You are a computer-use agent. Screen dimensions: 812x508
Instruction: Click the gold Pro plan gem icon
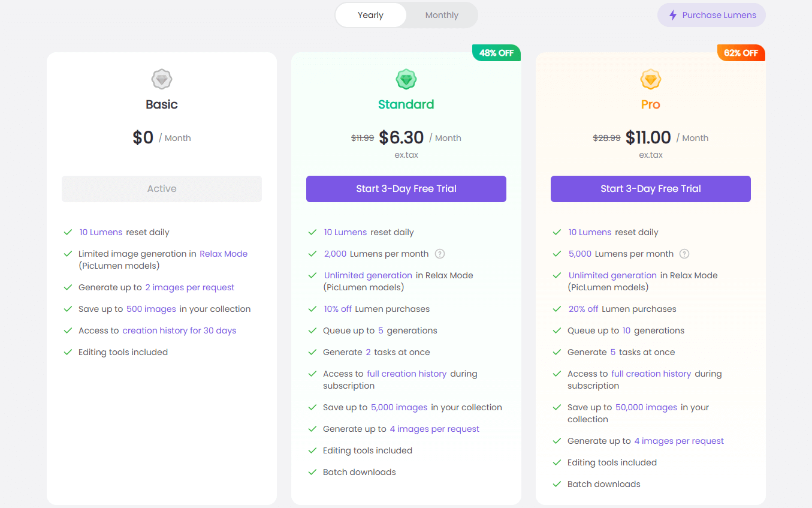[x=651, y=79]
